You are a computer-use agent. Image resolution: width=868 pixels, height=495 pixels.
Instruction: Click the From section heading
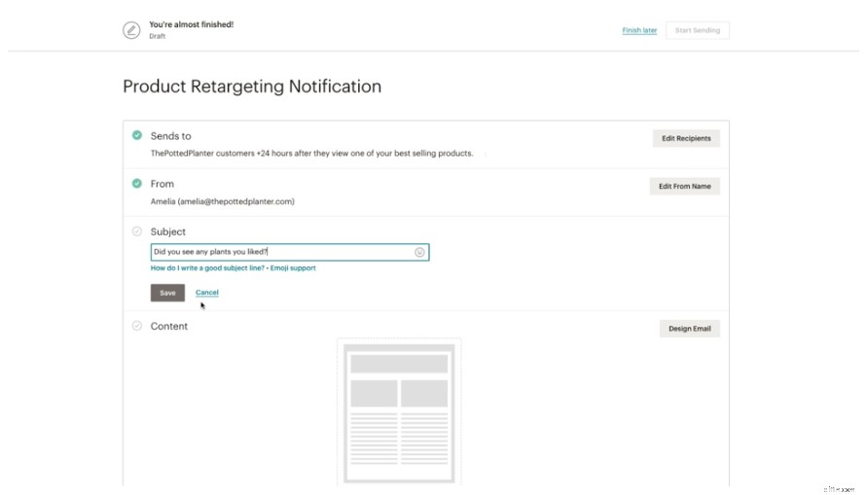pos(163,184)
